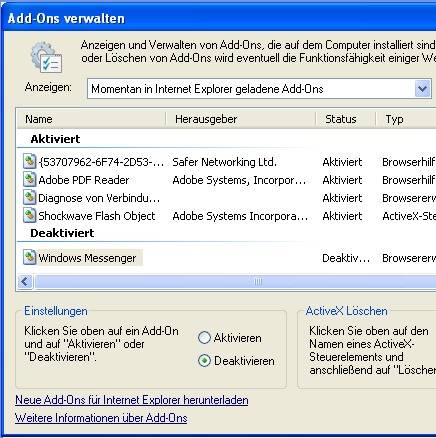The image size is (436, 438).
Task: Select the Shockwave Flash Object entry
Action: click(x=97, y=216)
